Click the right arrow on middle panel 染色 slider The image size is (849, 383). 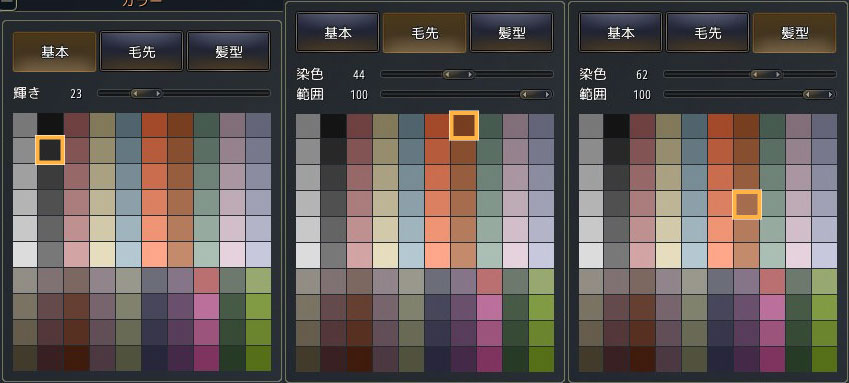click(471, 74)
